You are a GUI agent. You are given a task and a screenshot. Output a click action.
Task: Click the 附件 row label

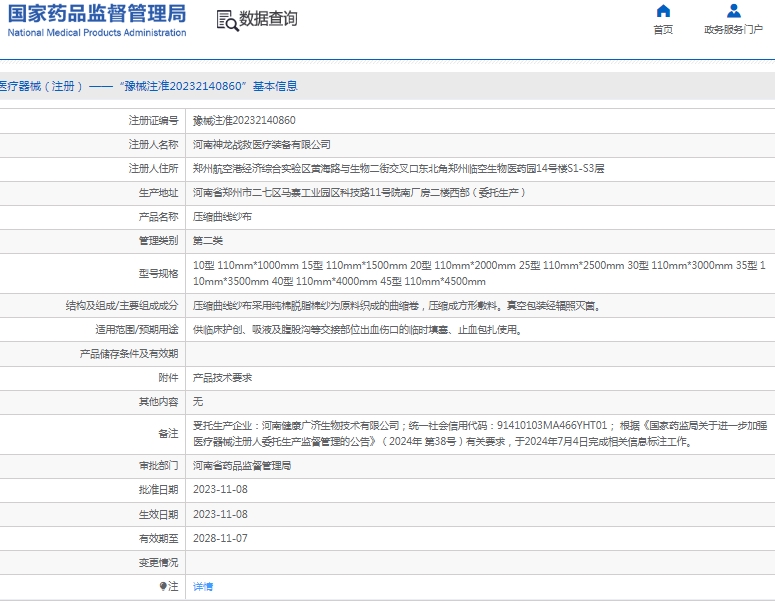tap(168, 378)
